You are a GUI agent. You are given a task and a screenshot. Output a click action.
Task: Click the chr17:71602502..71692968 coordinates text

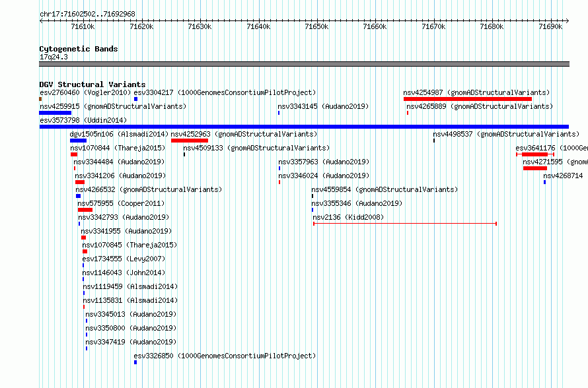[x=87, y=15]
